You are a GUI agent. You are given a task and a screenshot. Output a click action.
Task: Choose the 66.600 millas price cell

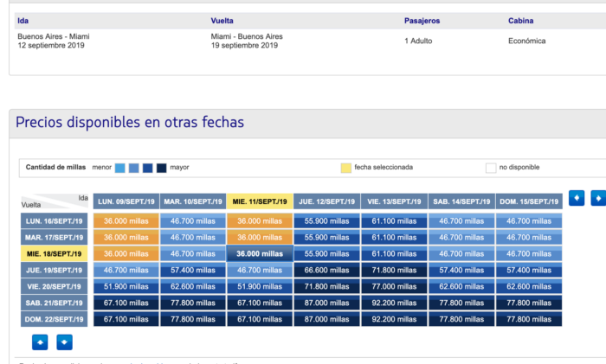327,271
